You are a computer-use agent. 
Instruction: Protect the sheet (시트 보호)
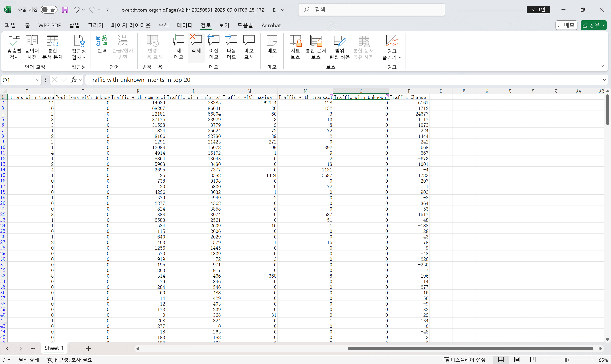pos(295,47)
